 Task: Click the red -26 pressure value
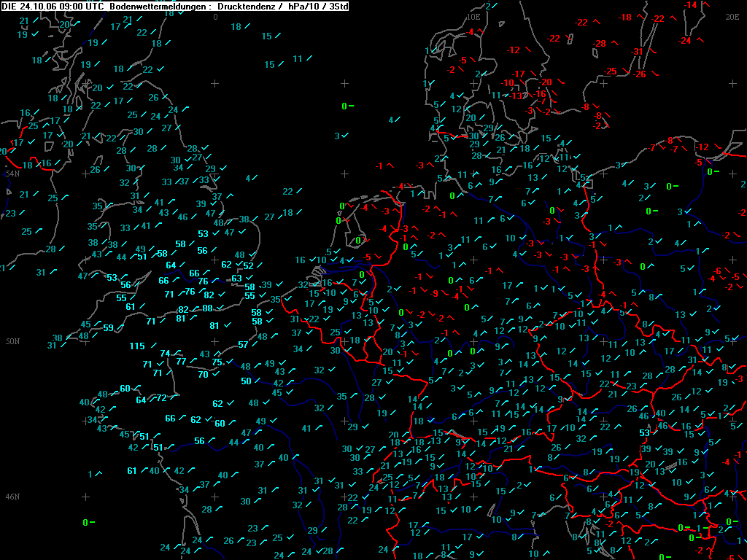(639, 74)
